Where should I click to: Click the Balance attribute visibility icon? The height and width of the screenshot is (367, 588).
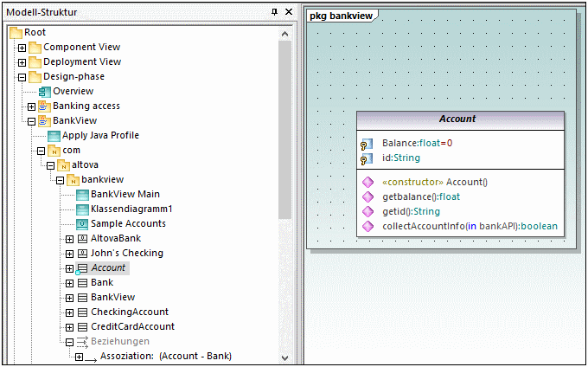[367, 144]
